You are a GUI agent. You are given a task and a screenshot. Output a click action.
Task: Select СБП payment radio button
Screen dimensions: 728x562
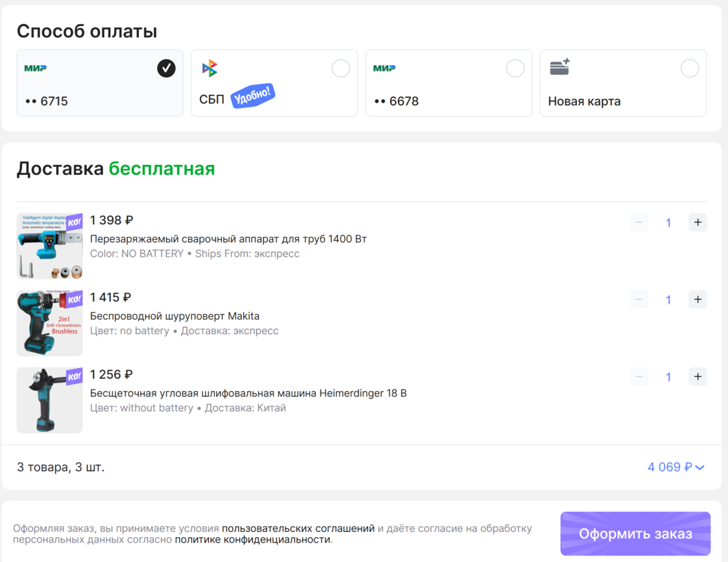341,68
